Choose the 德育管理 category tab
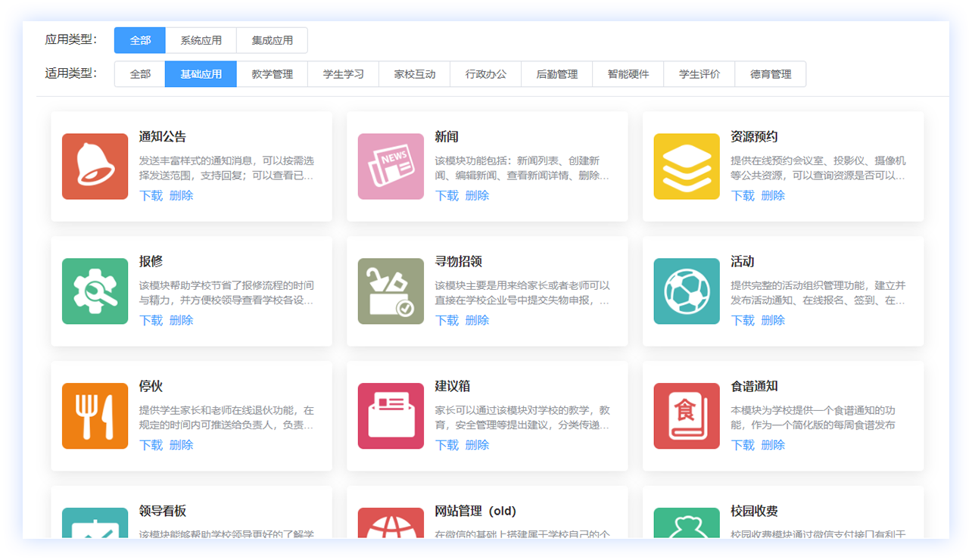972x560 pixels. pos(770,74)
